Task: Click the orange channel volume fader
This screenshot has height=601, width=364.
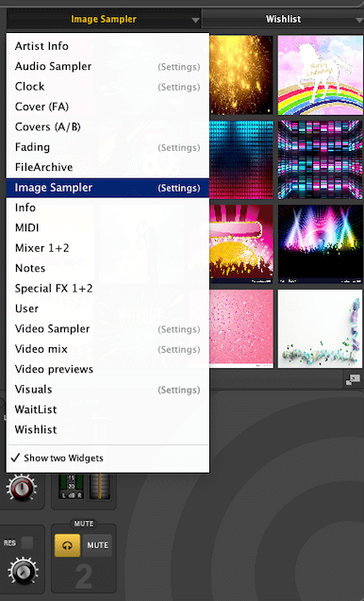Action: [100, 486]
